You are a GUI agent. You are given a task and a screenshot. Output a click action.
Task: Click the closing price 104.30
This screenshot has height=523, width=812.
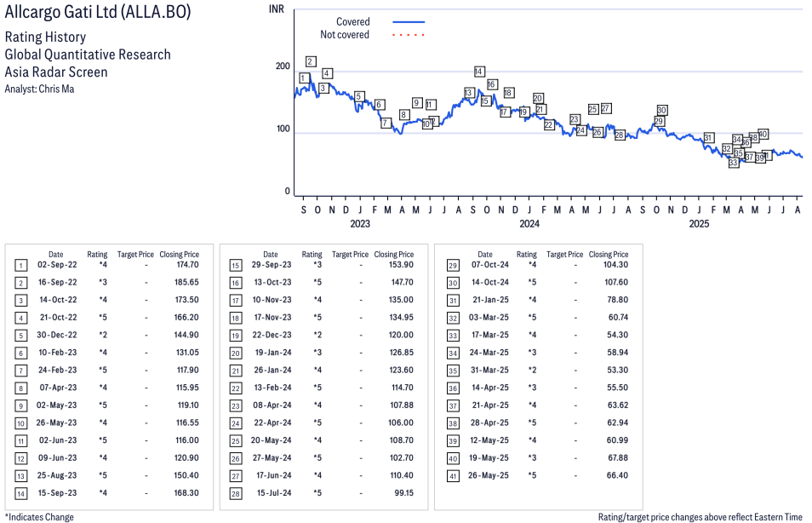[615, 264]
